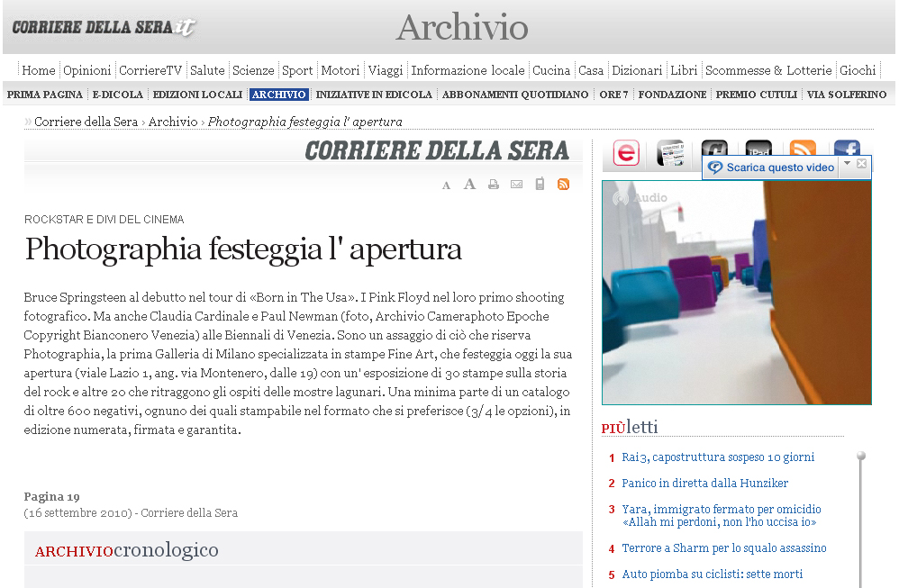This screenshot has width=899, height=588.
Task: Go to CorriereTV
Action: 150,70
